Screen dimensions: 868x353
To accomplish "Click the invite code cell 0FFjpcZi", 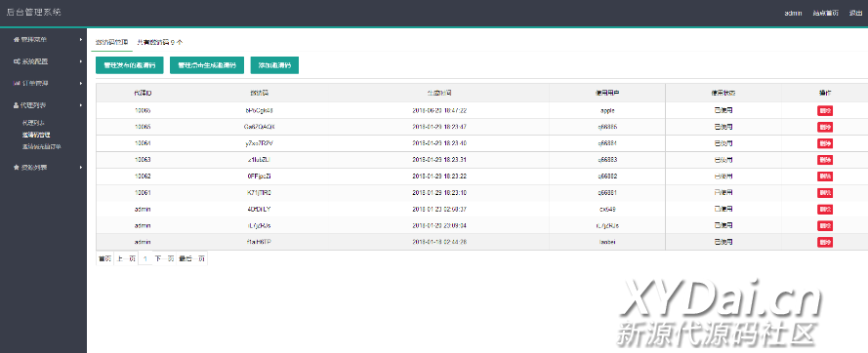I will (259, 176).
